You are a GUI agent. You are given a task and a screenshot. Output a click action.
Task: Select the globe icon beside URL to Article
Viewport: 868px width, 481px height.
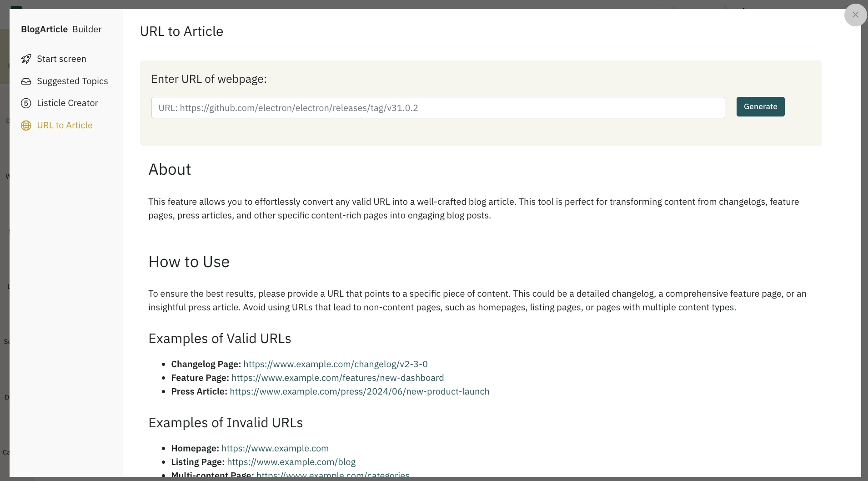[x=26, y=126]
